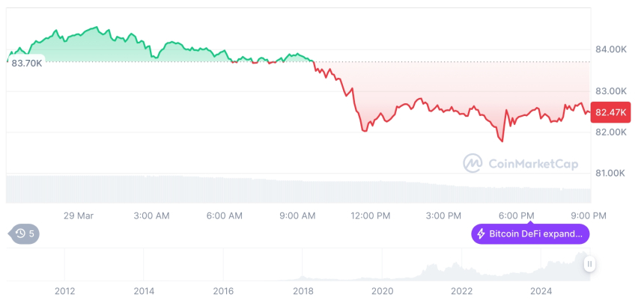Select 2016 on the overview timeline
The width and height of the screenshot is (644, 300).
coord(223,291)
